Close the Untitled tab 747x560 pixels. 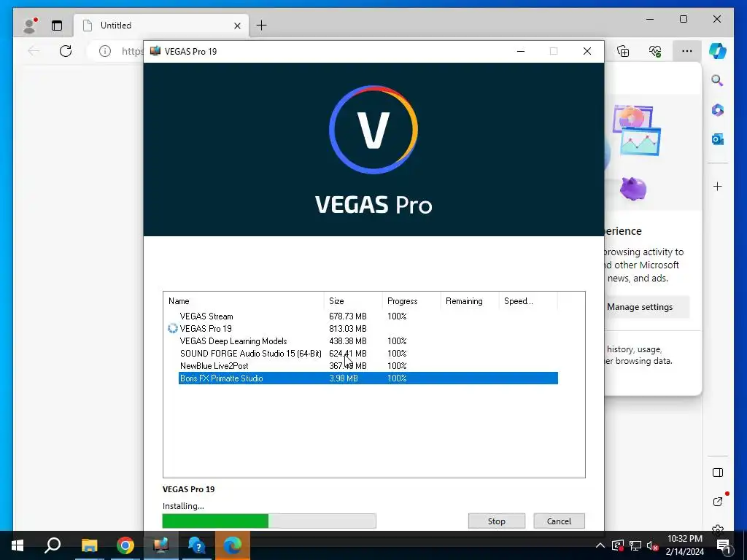[237, 26]
